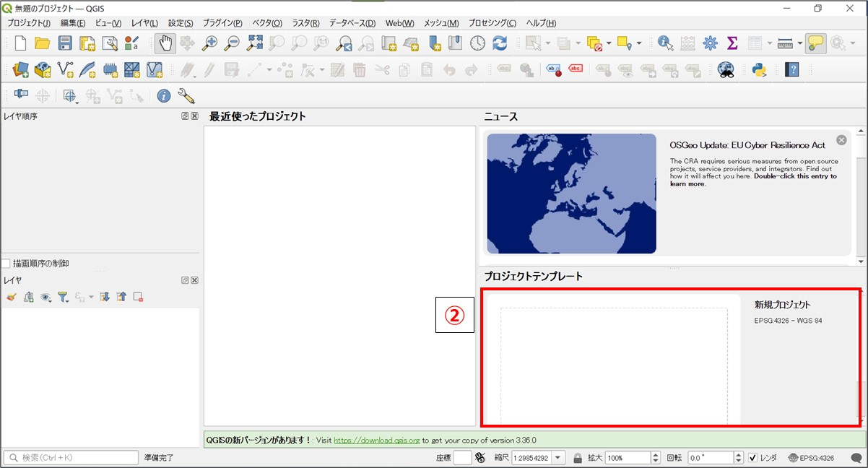Click the New SpatiaLite Layer feather icon

tap(88, 70)
